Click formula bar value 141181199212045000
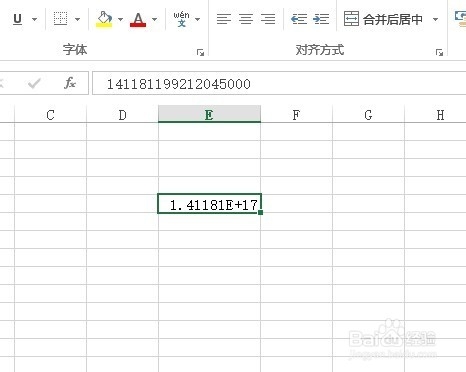 point(179,84)
